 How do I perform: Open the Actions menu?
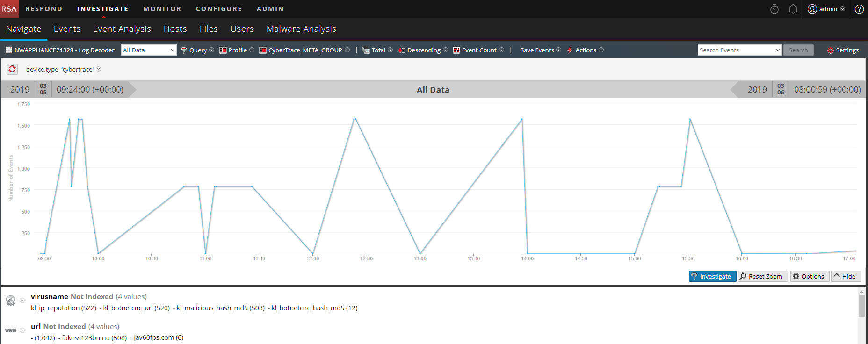(x=585, y=50)
